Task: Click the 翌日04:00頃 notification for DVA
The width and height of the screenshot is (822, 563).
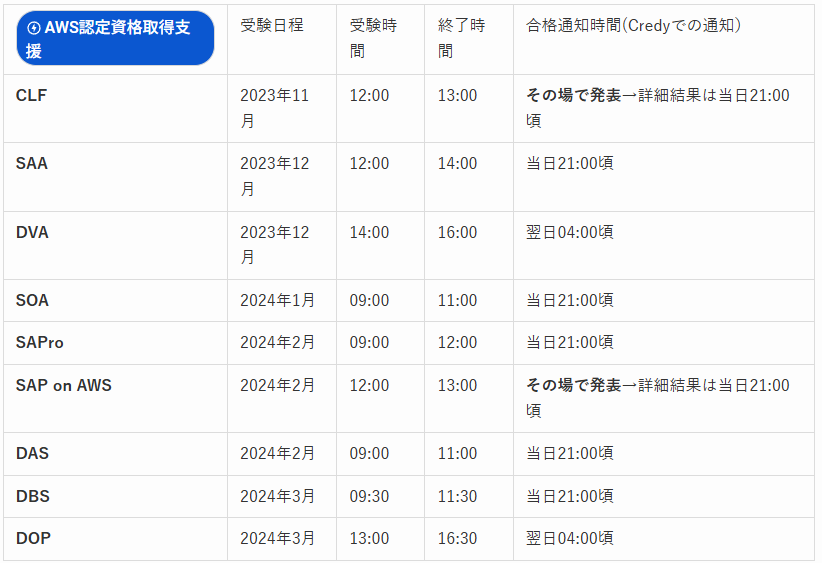Action: coord(570,232)
